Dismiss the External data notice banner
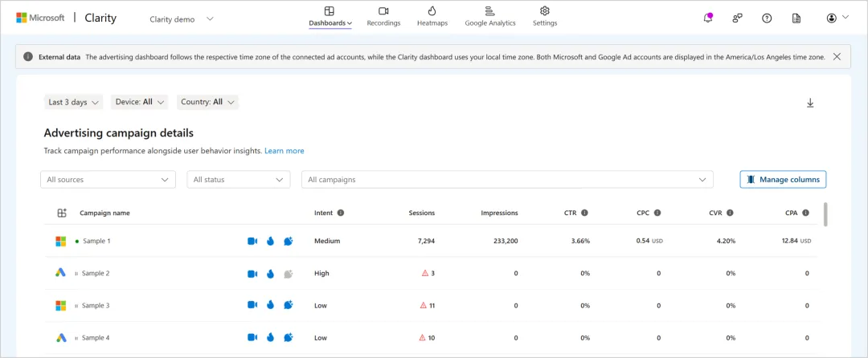868x358 pixels. point(837,57)
